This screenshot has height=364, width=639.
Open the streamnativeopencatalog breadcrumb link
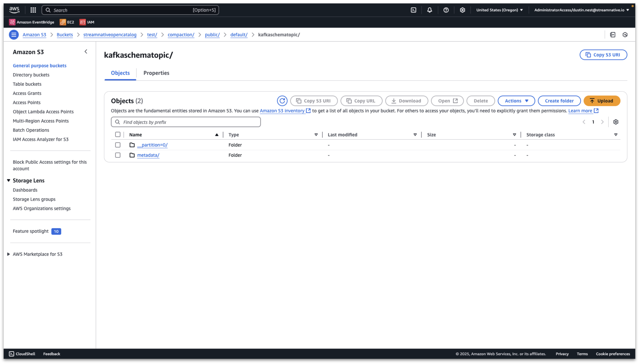110,35
